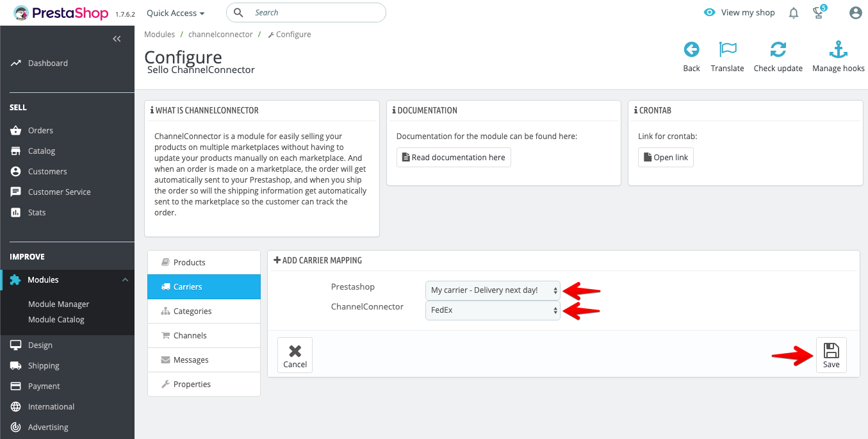Click the Advertising target icon
This screenshot has width=868, height=439.
pos(15,427)
